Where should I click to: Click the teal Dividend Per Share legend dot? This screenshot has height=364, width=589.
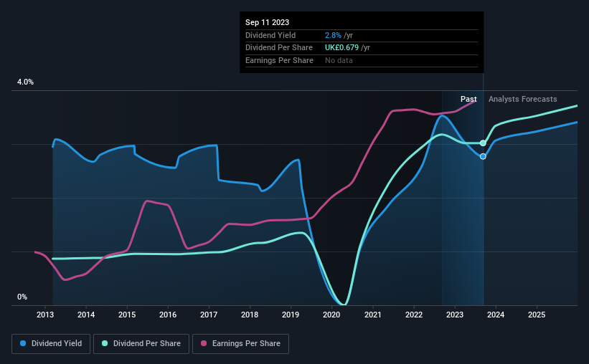click(105, 343)
